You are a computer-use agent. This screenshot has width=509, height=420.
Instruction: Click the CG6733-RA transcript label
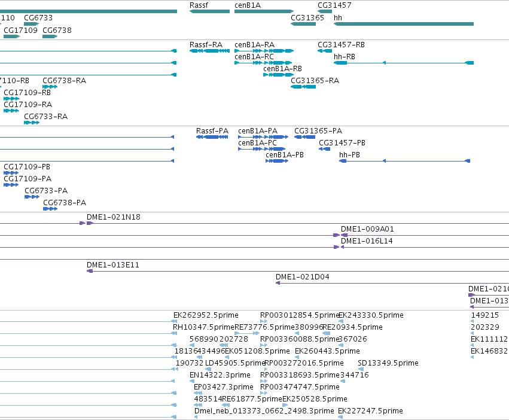pyautogui.click(x=46, y=116)
